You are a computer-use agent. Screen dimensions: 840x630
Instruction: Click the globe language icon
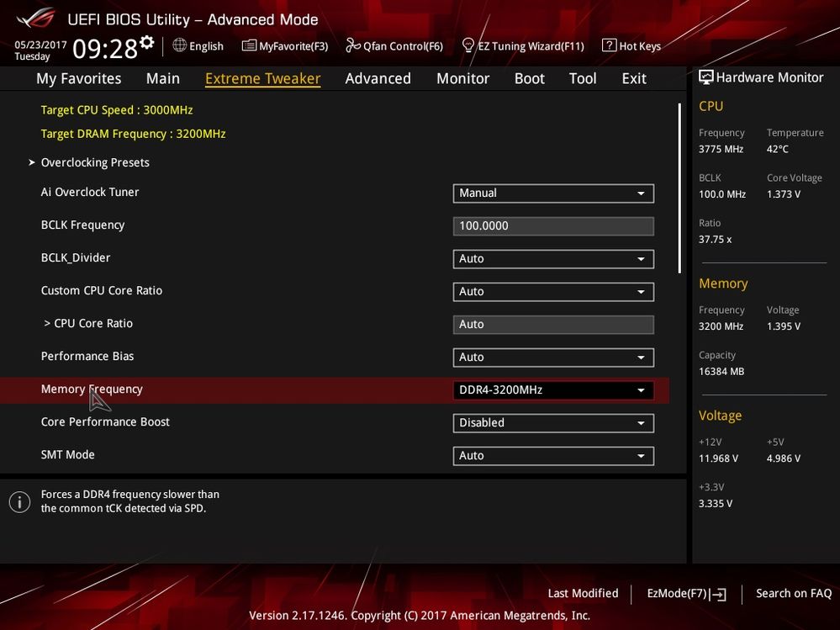179,45
